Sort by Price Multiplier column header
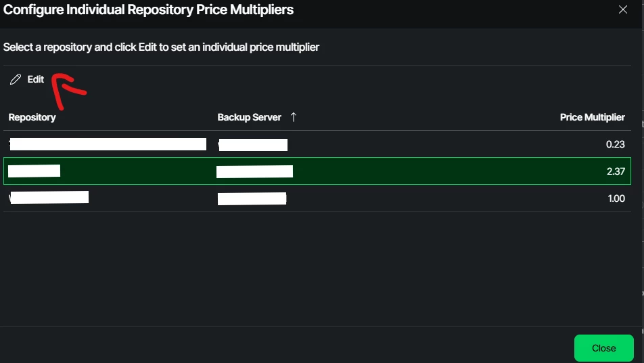This screenshot has height=363, width=644. [x=593, y=117]
